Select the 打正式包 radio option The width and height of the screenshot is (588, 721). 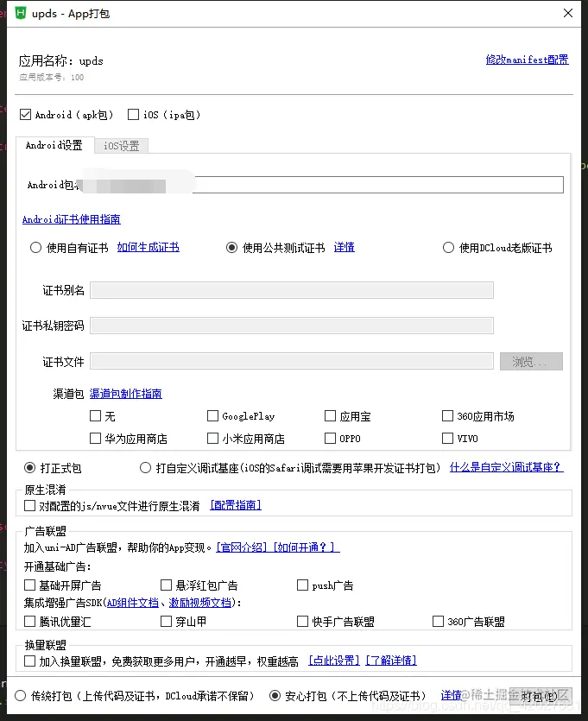pos(30,468)
